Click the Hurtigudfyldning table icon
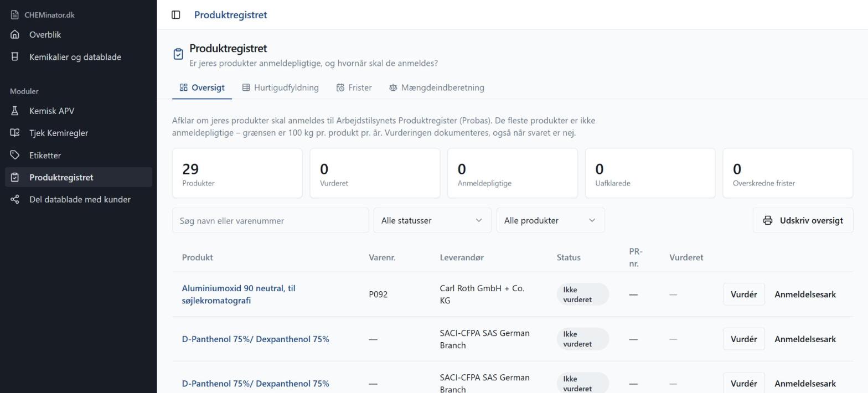 point(246,87)
